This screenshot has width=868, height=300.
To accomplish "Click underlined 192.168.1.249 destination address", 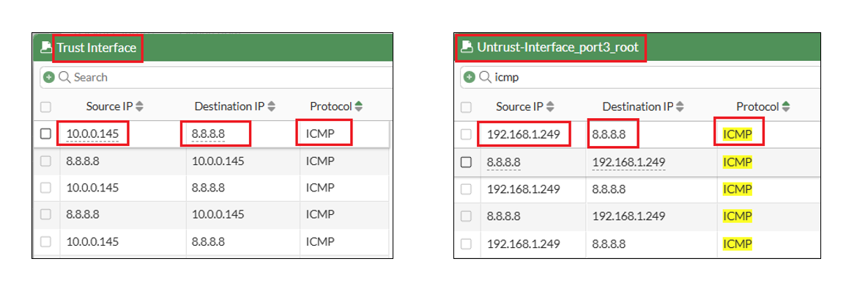I will pyautogui.click(x=628, y=162).
